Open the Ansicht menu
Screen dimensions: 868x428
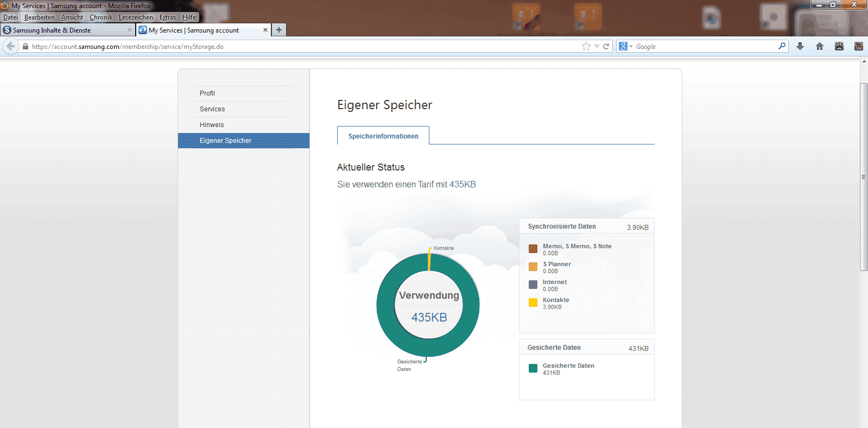(x=72, y=17)
